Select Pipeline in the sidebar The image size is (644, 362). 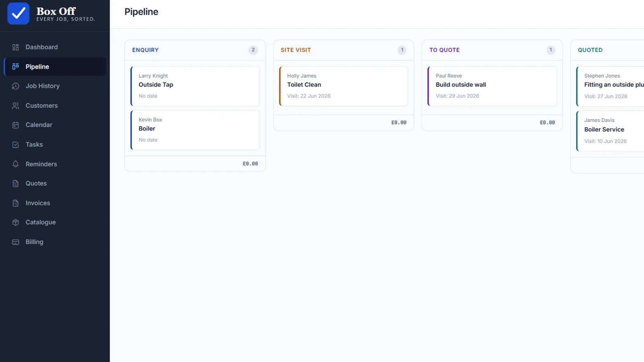click(x=55, y=67)
